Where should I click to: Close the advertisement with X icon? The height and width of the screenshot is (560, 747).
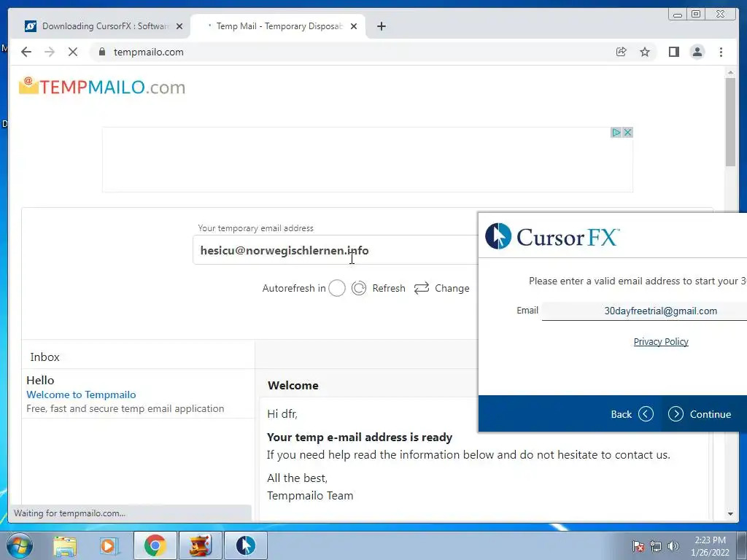628,133
